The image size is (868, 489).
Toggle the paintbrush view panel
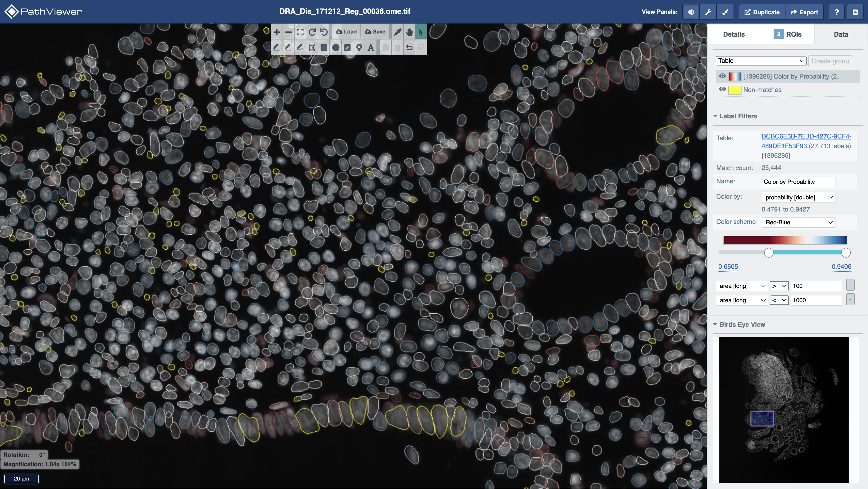tap(726, 12)
